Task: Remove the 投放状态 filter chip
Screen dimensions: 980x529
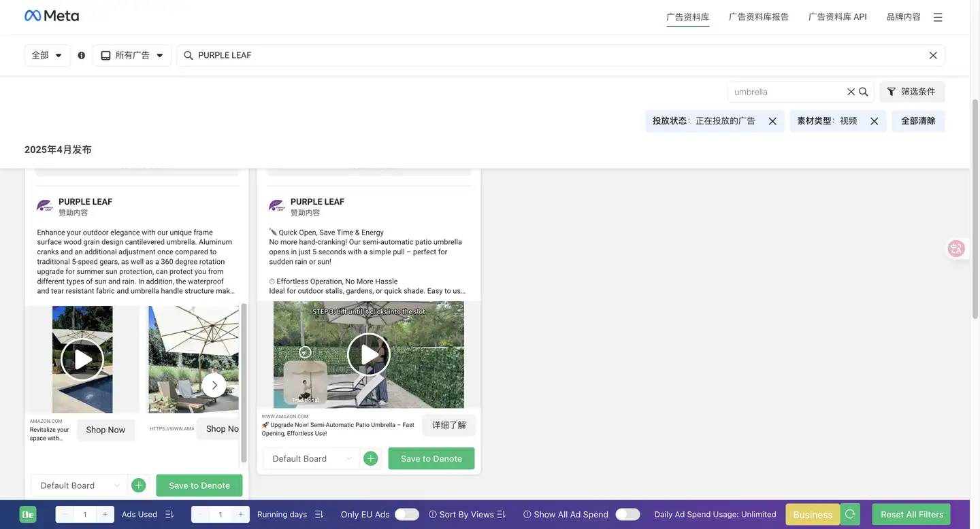Action: pyautogui.click(x=772, y=121)
